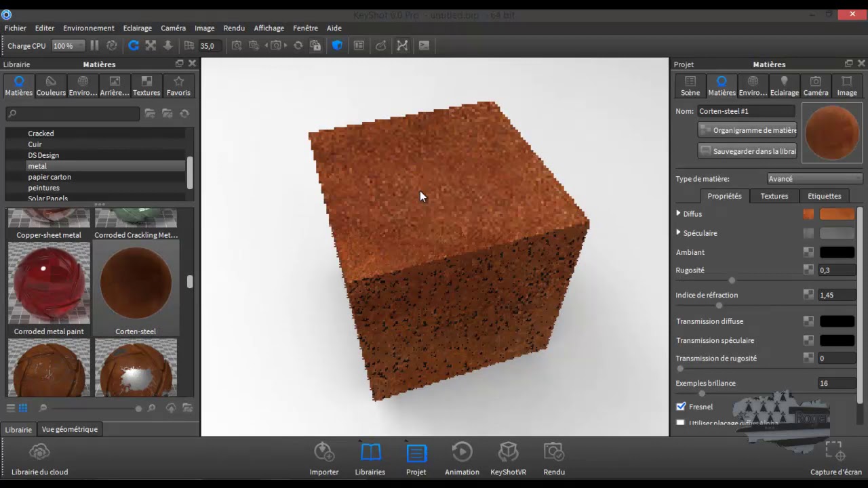This screenshot has height=488, width=868.
Task: Select Corroded metal paint thumbnail
Action: [x=49, y=283]
